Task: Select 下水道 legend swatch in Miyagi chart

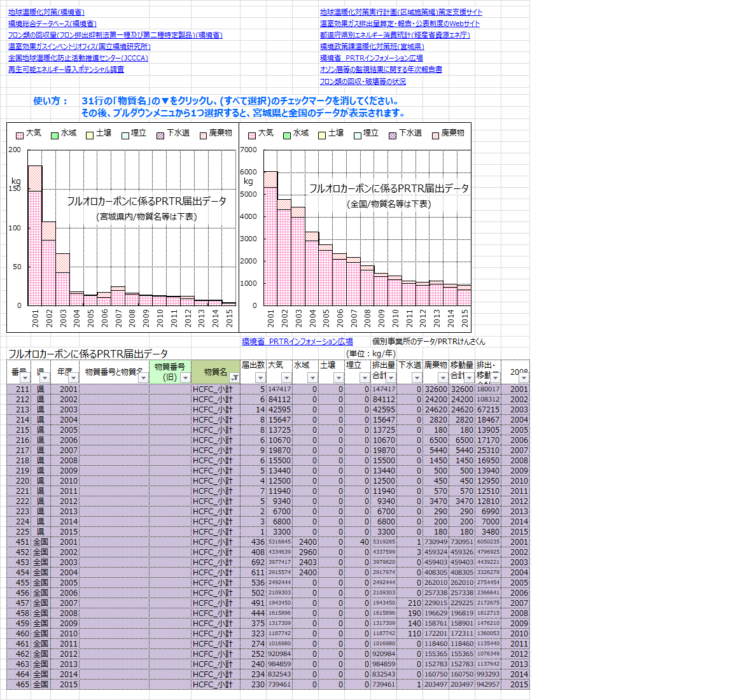Action: tap(160, 136)
